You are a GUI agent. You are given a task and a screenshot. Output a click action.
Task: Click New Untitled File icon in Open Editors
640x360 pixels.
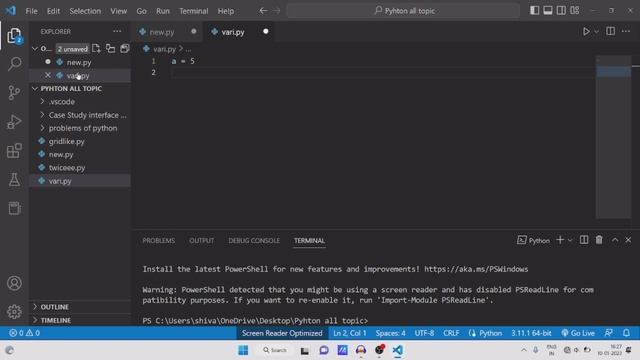pyautogui.click(x=96, y=49)
